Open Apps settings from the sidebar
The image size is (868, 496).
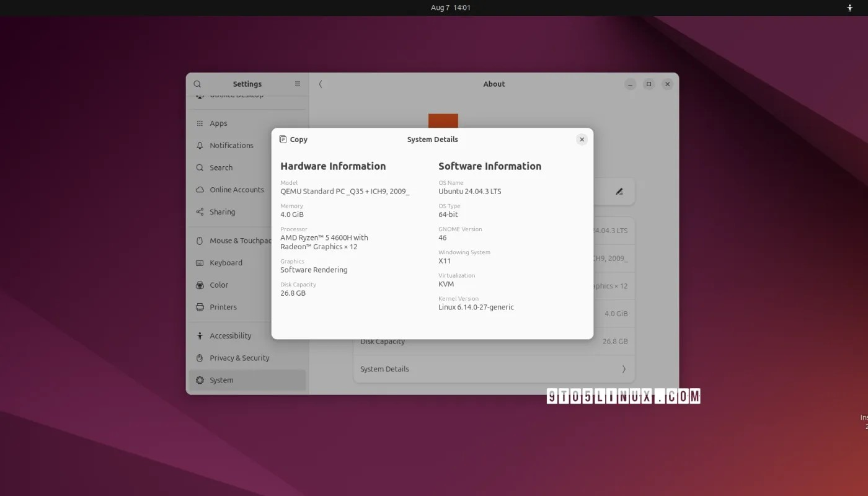pyautogui.click(x=218, y=123)
